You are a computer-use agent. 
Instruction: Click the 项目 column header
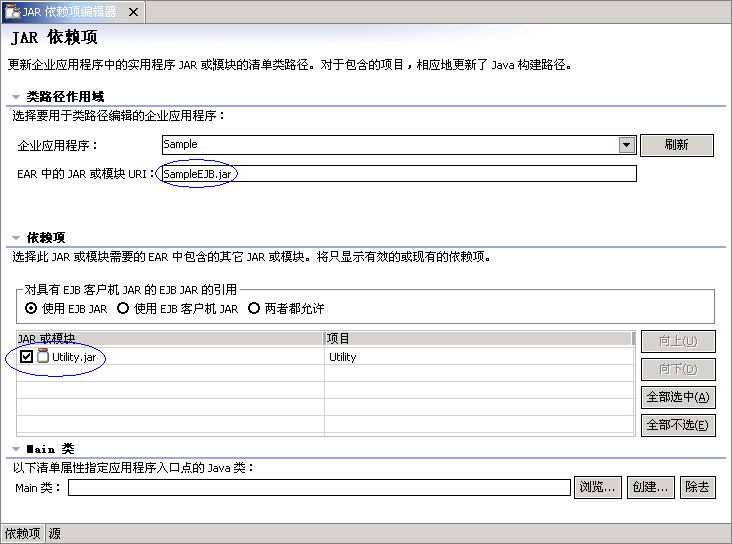479,338
